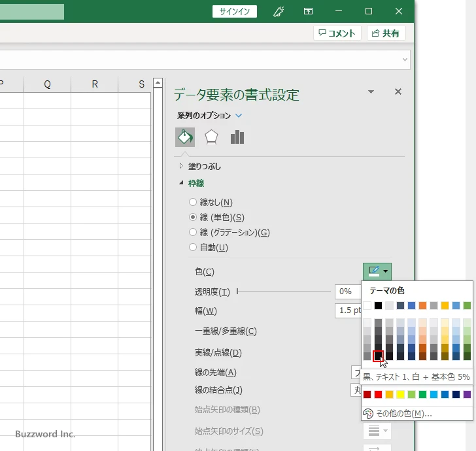The height and width of the screenshot is (451, 476).
Task: Click the 透明度 percentage input field
Action: (x=347, y=292)
